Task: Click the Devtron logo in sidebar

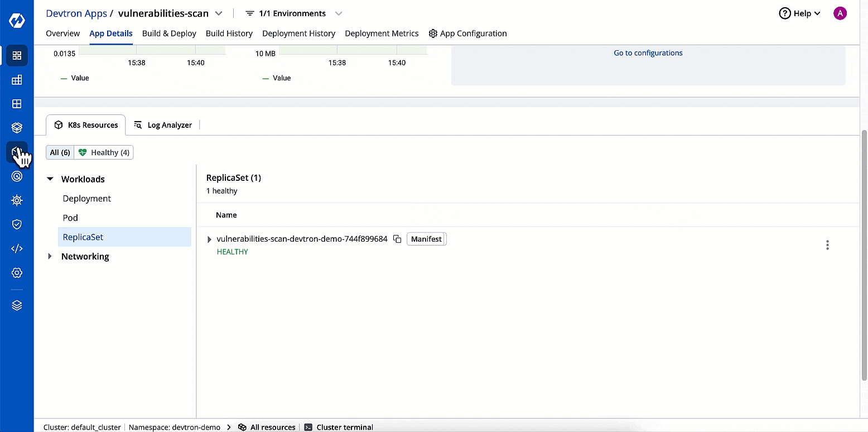Action: [17, 21]
